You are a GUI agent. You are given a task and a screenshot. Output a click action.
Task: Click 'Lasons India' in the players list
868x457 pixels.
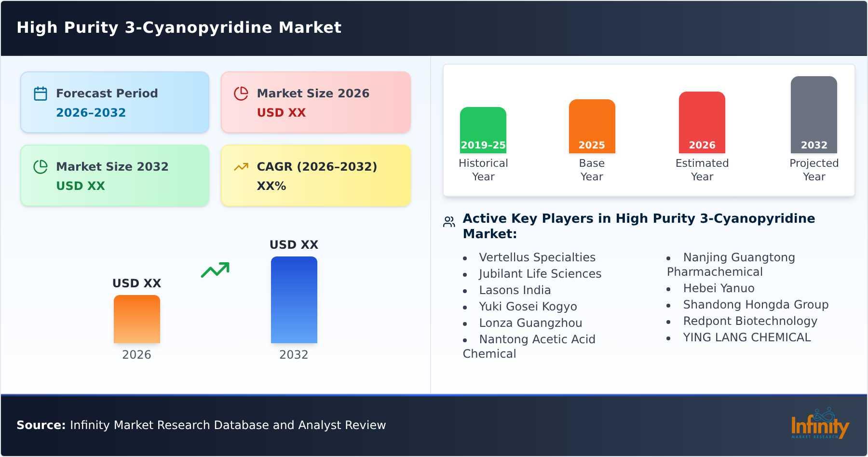pos(515,290)
